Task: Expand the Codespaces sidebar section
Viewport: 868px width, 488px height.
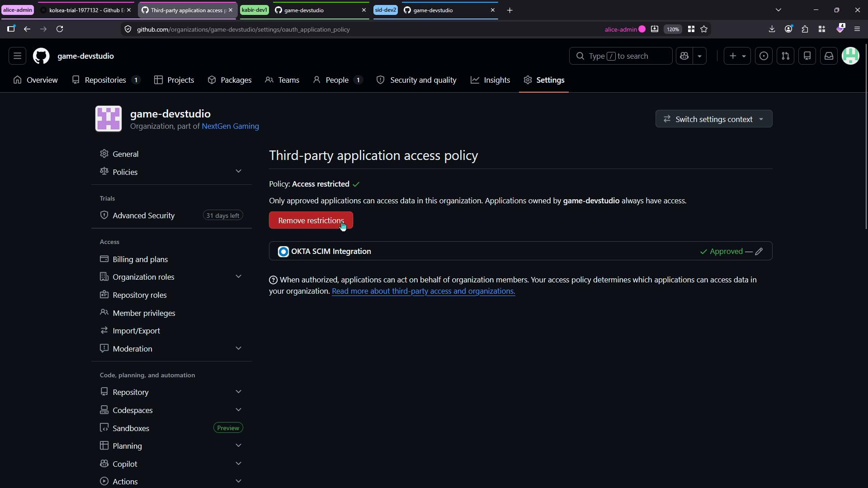Action: [x=171, y=410]
